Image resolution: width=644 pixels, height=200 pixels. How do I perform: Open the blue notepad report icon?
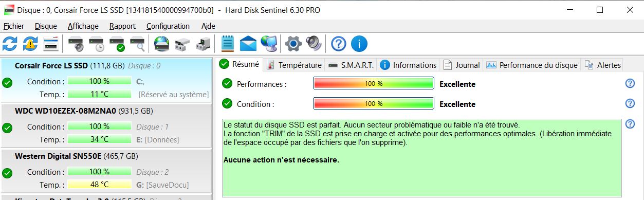click(228, 44)
